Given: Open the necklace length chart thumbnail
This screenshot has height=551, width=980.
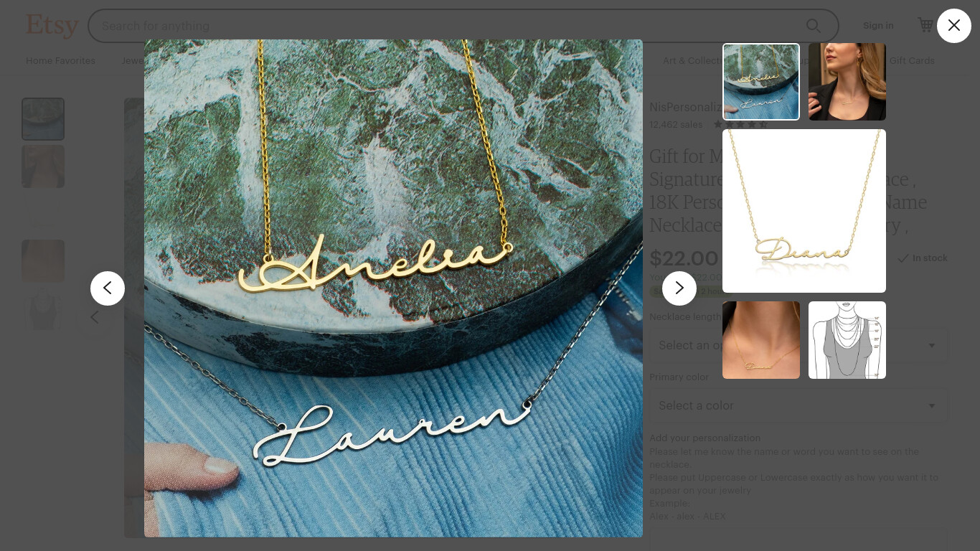Looking at the screenshot, I should (x=847, y=340).
